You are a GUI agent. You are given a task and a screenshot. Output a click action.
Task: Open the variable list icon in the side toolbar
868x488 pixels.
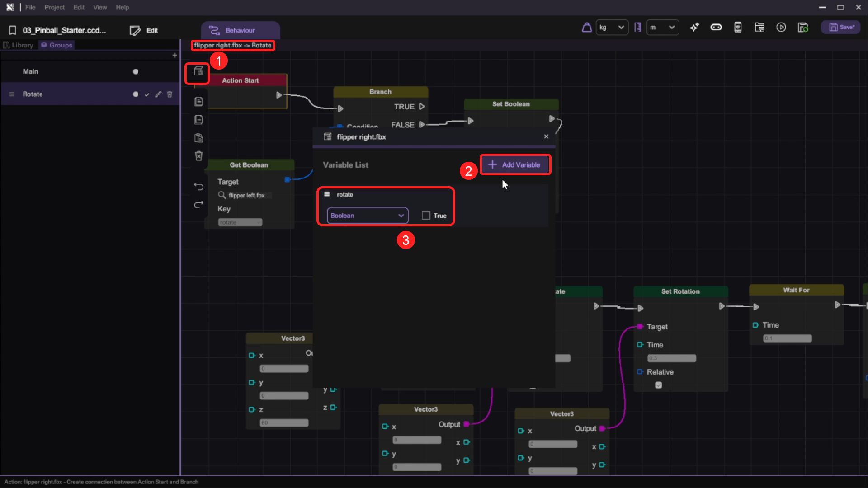tap(198, 71)
